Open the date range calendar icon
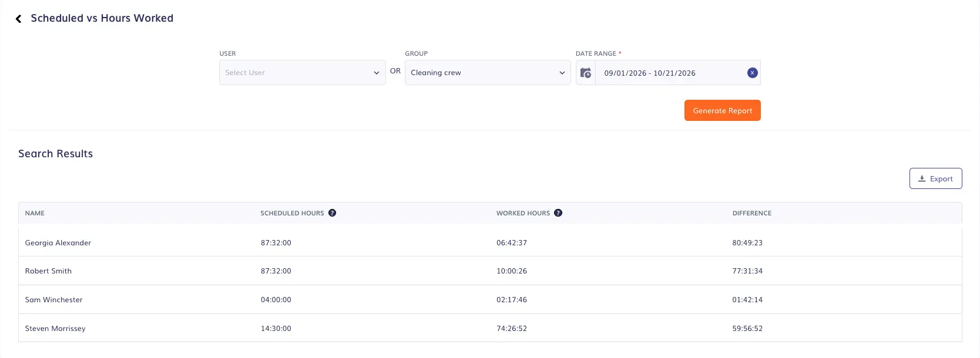Screen dimensions: 980x358 click(586, 73)
